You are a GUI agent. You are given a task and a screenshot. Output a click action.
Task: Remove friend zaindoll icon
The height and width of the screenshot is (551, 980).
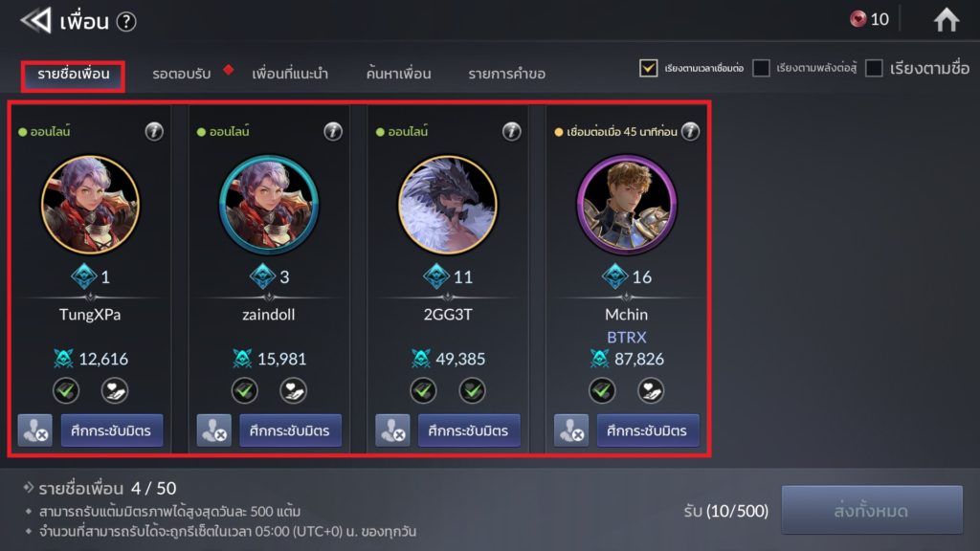pyautogui.click(x=213, y=430)
